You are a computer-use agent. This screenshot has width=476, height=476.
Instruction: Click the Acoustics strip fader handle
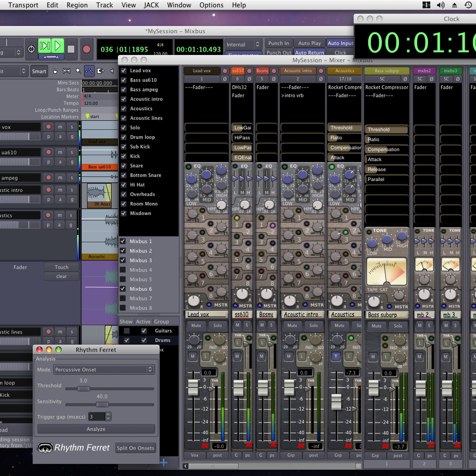336,402
